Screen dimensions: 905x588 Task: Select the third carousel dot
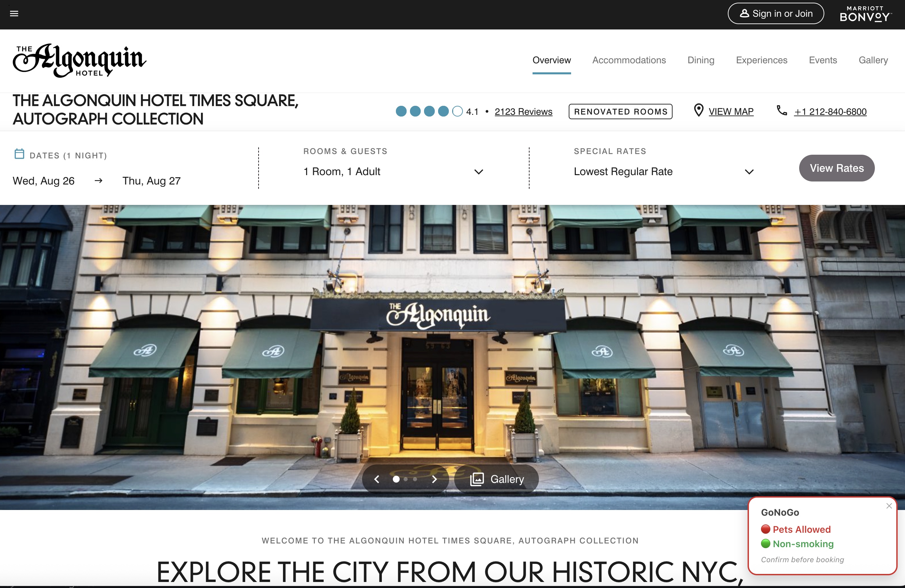click(x=415, y=479)
